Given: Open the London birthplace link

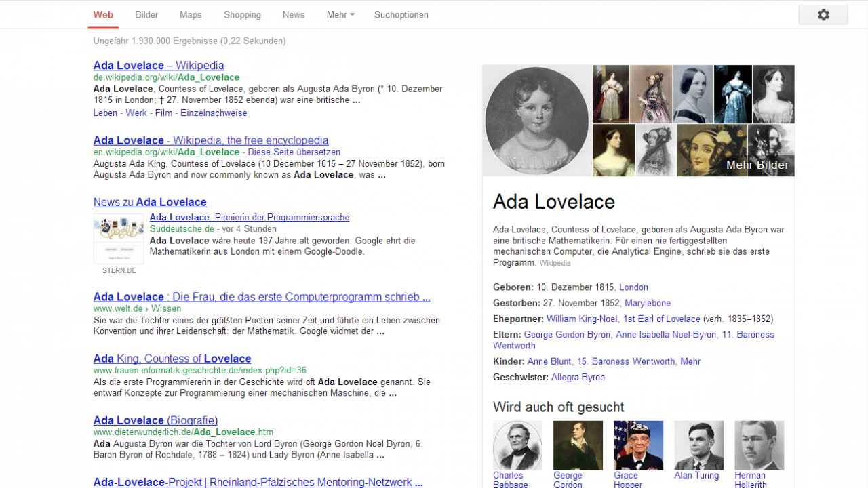Looking at the screenshot, I should [633, 287].
